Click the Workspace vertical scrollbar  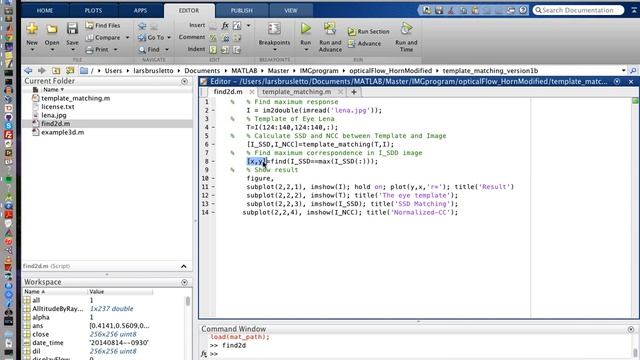(188, 301)
